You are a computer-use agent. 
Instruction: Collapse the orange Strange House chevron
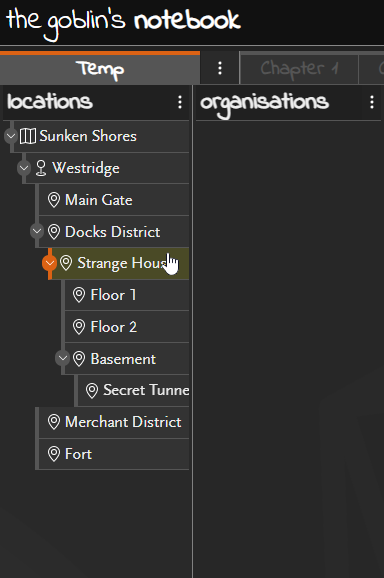pyautogui.click(x=49, y=263)
